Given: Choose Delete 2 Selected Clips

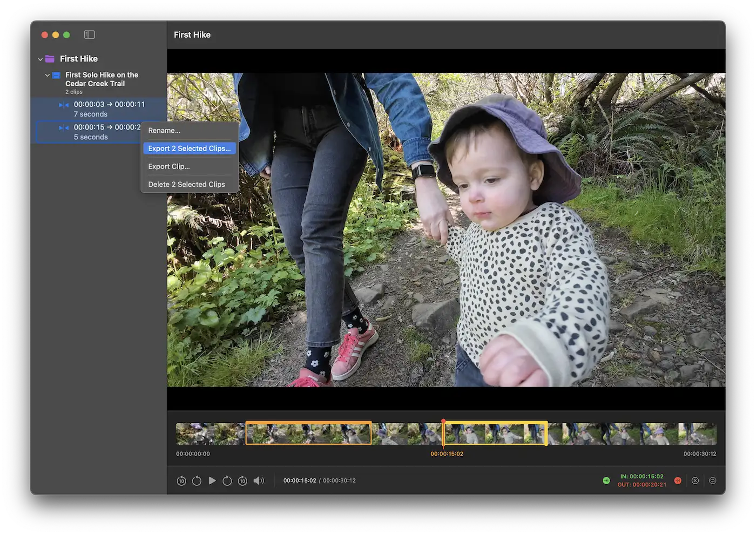Looking at the screenshot, I should (x=186, y=184).
